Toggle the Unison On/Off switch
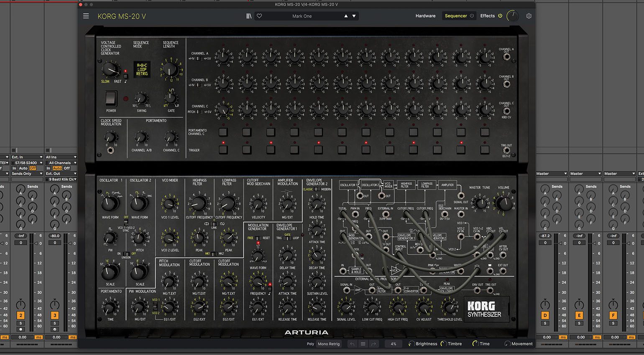The height and width of the screenshot is (355, 644). point(126,254)
